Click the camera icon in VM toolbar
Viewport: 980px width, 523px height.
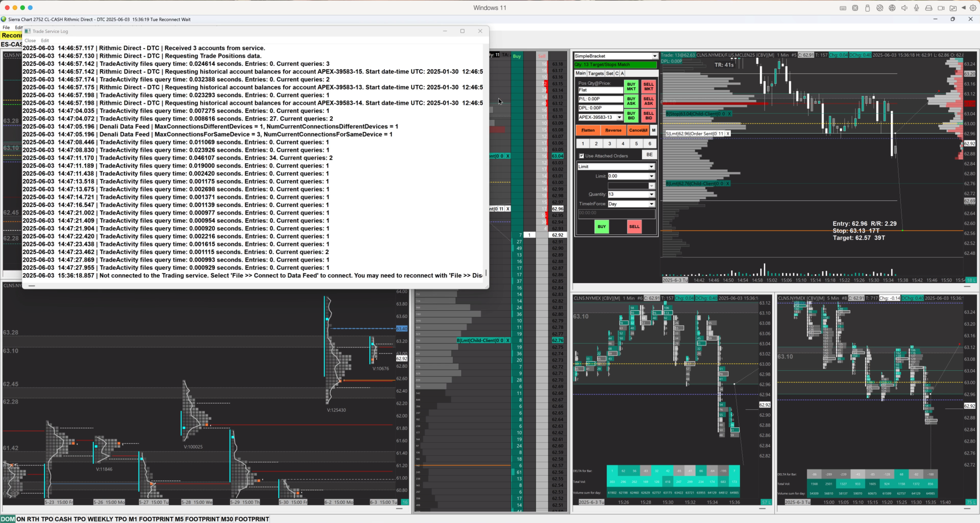pos(941,8)
